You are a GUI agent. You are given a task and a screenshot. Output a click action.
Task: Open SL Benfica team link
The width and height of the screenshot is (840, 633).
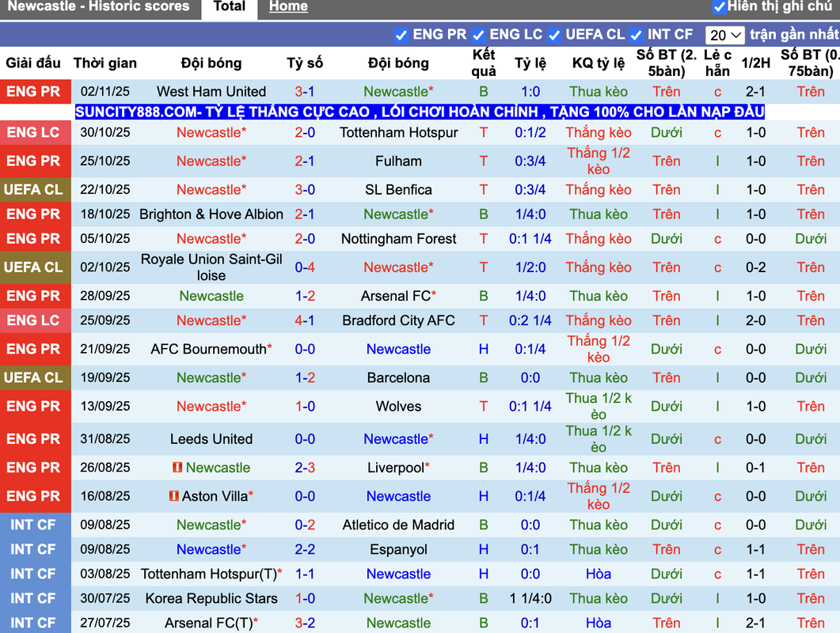398,190
